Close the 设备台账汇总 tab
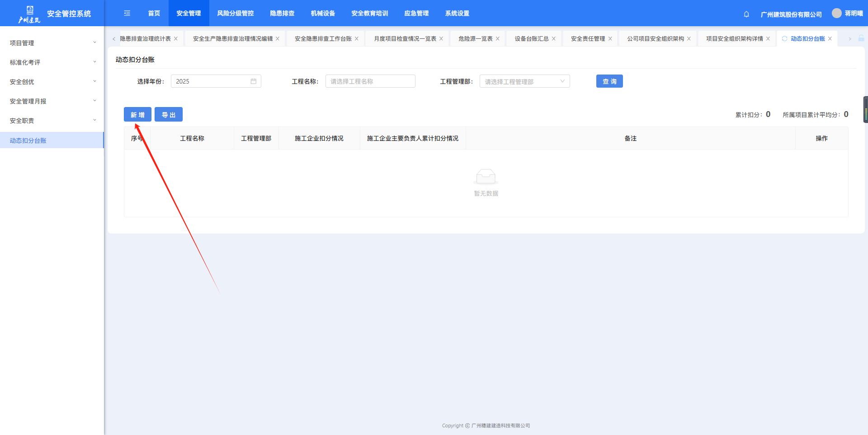This screenshot has height=435, width=868. 554,39
